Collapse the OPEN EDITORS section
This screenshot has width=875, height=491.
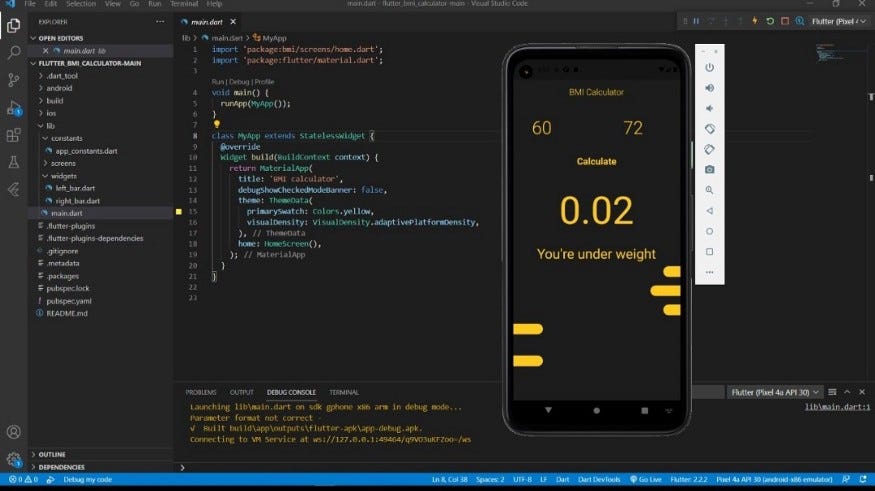pos(60,38)
